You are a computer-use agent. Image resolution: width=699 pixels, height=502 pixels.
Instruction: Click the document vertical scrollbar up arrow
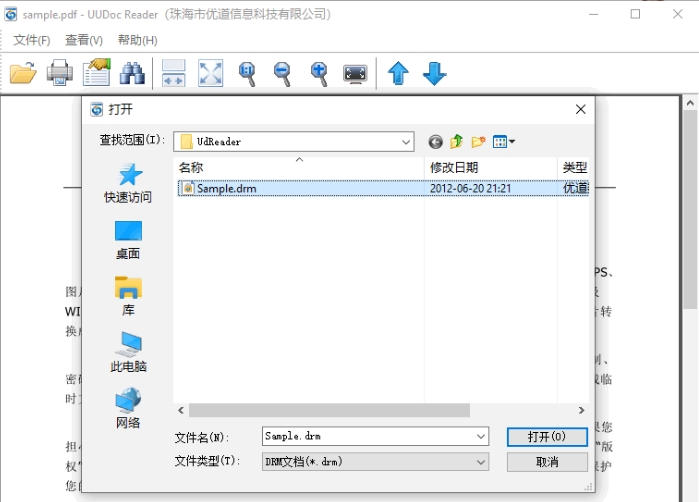tap(691, 103)
